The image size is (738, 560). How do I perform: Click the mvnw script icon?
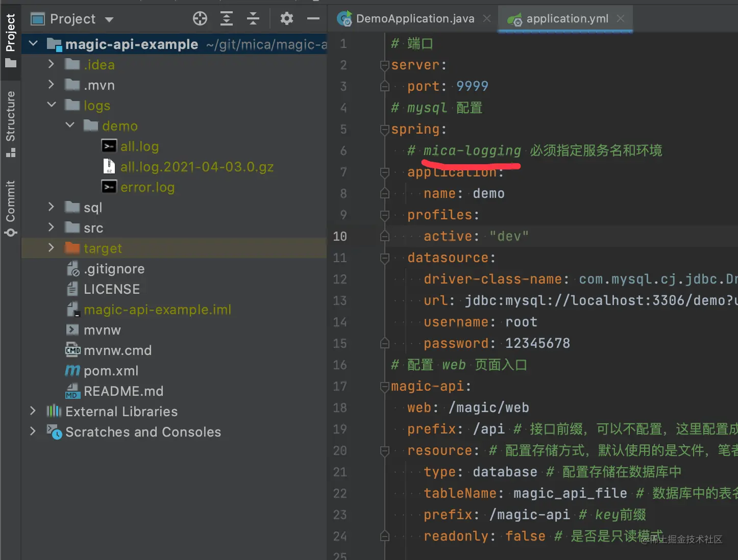click(x=72, y=329)
